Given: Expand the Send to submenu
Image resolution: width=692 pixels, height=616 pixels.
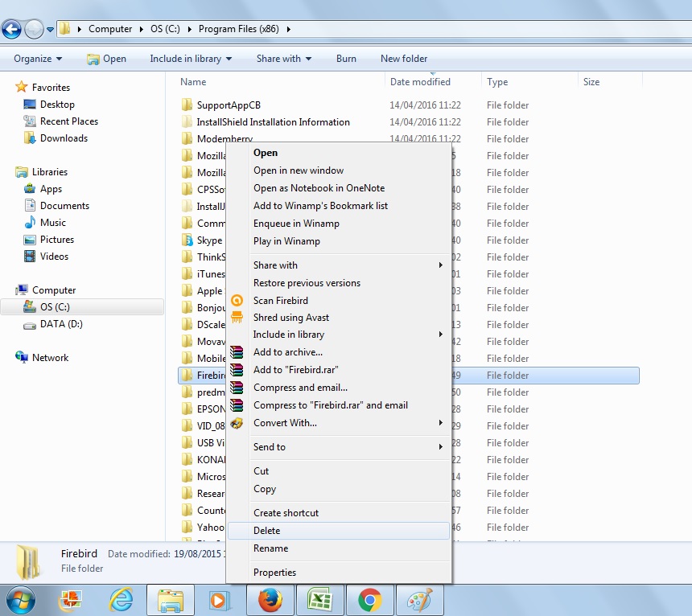Looking at the screenshot, I should coord(440,447).
